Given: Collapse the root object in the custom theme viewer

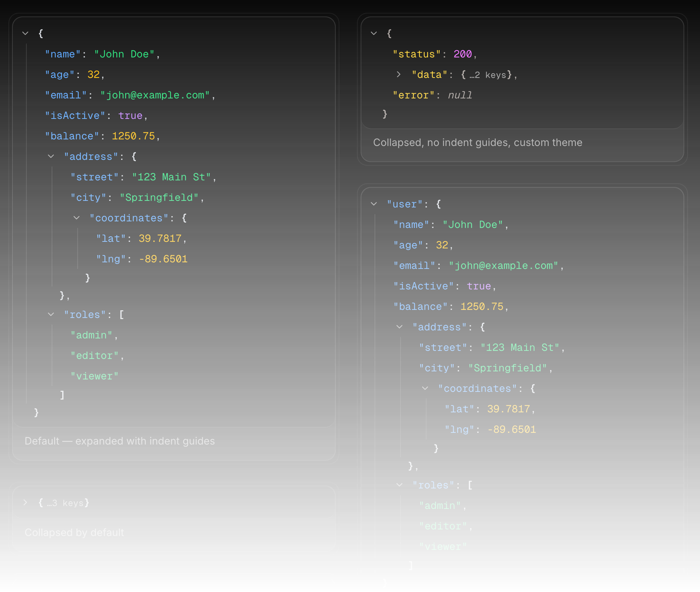Looking at the screenshot, I should pyautogui.click(x=374, y=33).
